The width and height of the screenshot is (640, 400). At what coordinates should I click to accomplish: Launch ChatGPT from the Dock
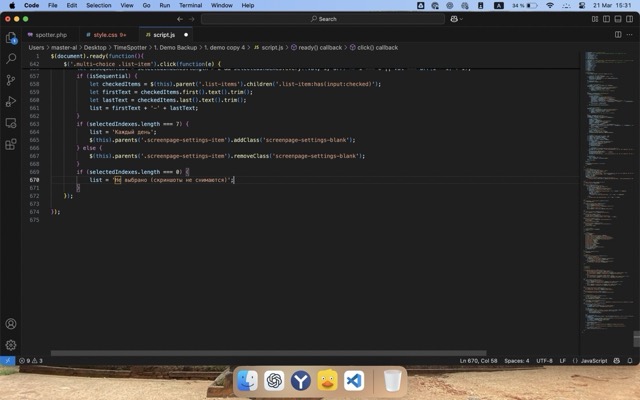coord(274,381)
